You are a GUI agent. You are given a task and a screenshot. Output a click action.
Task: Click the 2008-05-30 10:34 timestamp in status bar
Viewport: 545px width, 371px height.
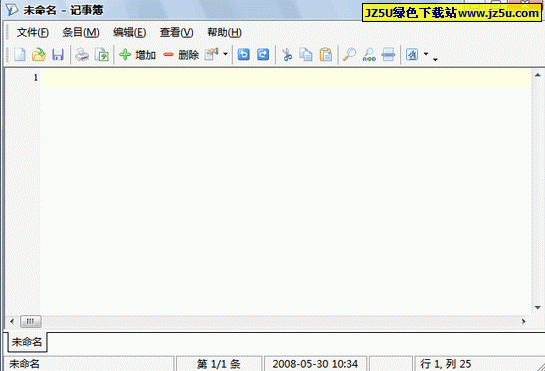315,364
